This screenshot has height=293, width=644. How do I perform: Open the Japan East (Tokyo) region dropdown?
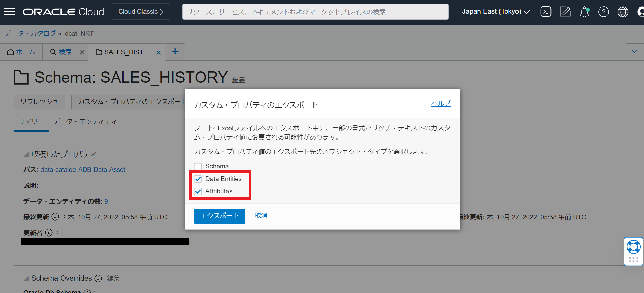[496, 12]
